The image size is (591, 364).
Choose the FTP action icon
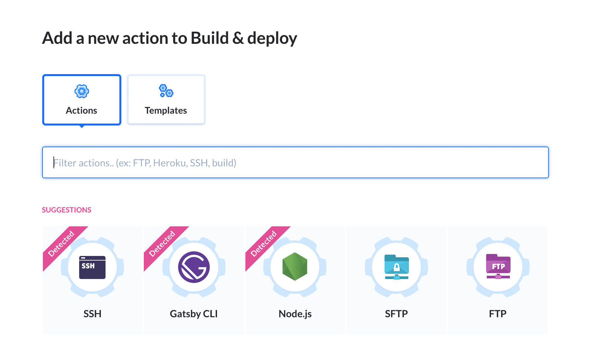[498, 266]
